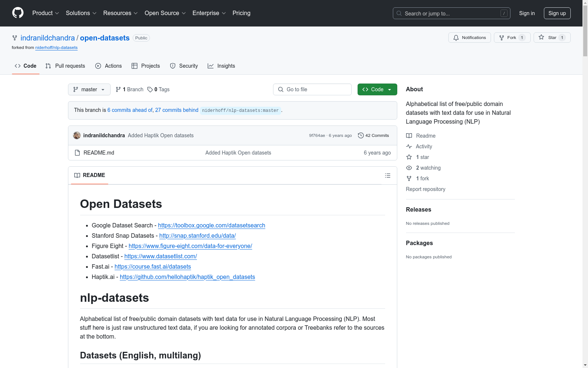588x368 pixels.
Task: Switch to the Code tab
Action: 26,66
